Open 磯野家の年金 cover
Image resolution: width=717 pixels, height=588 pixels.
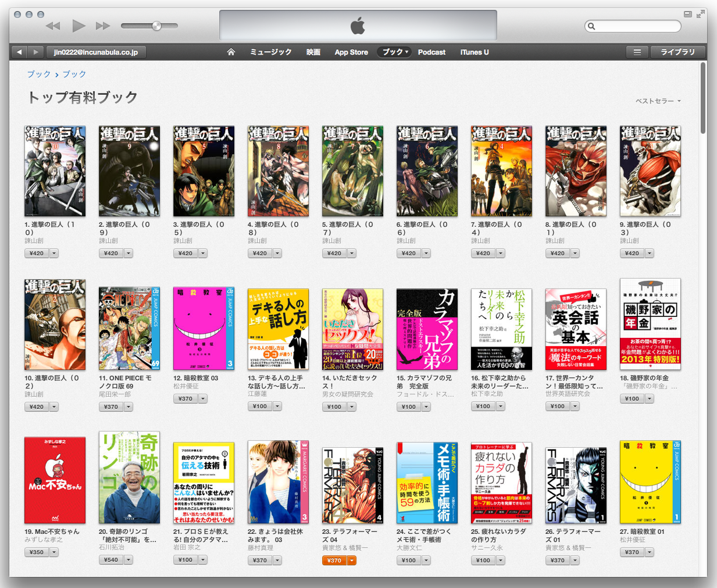click(650, 324)
